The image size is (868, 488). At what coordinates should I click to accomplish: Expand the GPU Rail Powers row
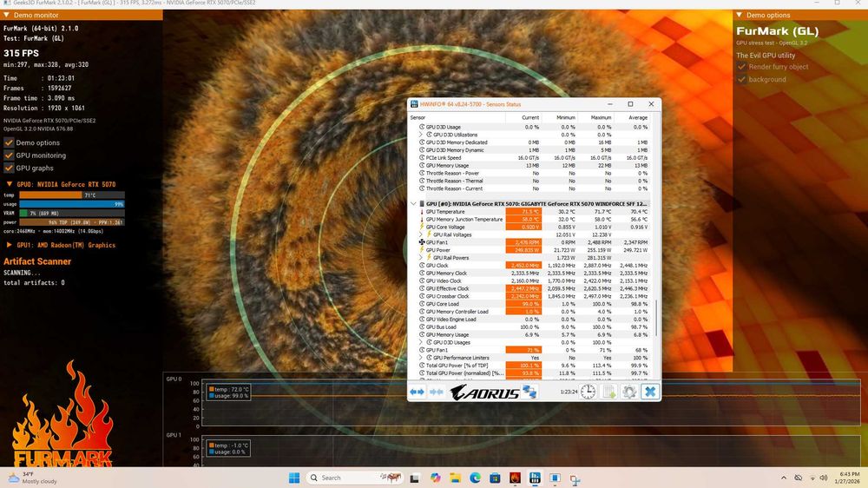[421, 258]
